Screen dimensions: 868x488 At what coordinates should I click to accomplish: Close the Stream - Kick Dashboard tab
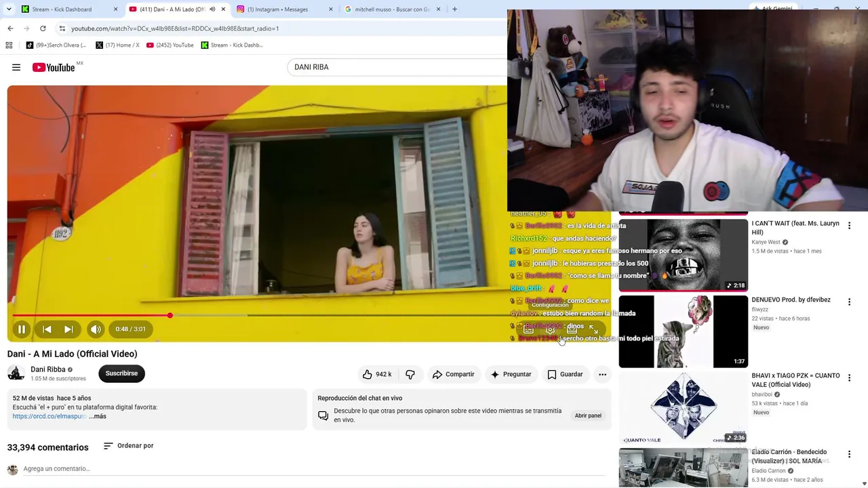coord(115,9)
